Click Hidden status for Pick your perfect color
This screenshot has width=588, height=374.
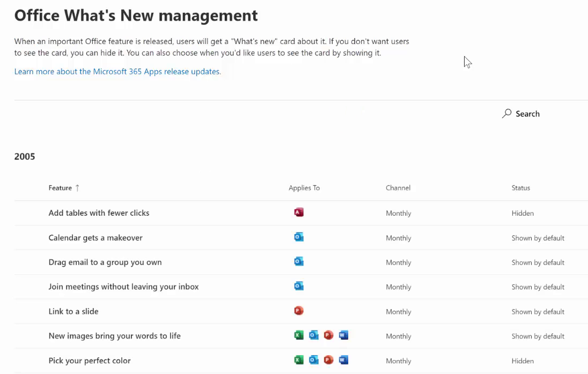[x=523, y=361]
